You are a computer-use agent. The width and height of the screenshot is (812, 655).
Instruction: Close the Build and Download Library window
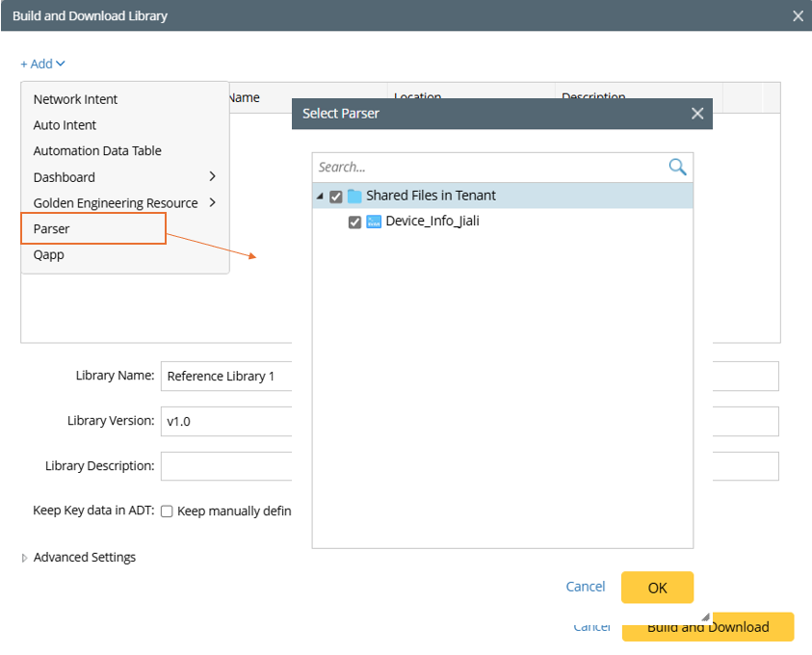click(x=798, y=15)
